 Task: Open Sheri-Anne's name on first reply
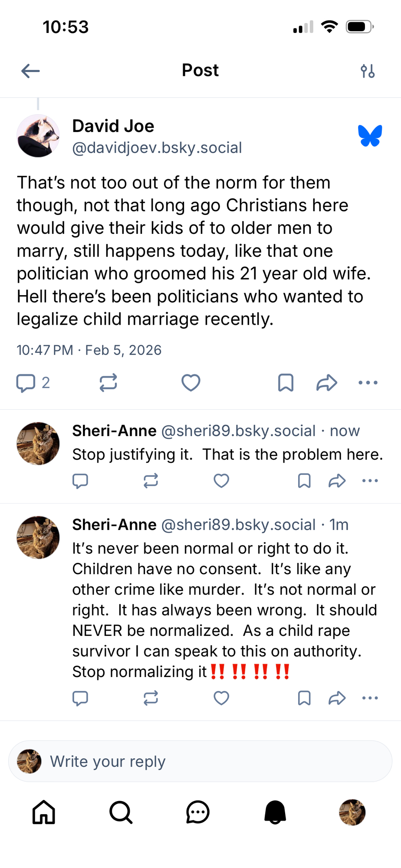114,431
